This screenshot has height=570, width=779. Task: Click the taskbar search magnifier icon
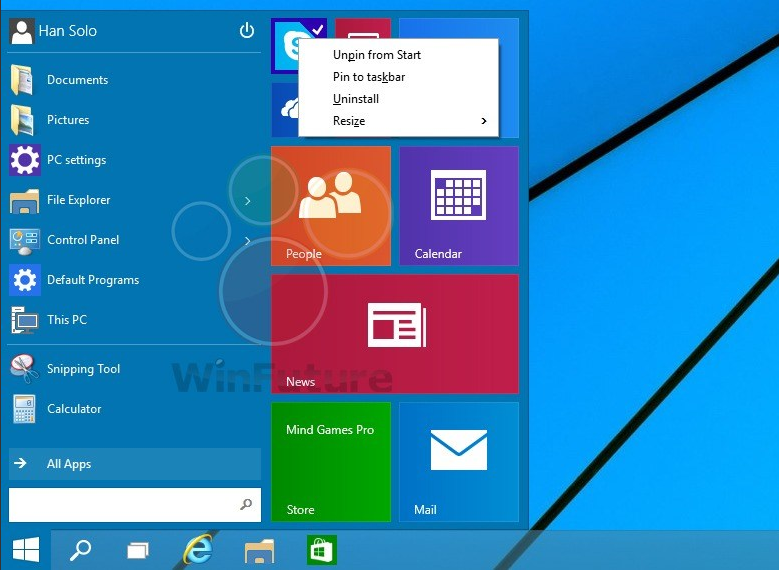(79, 549)
